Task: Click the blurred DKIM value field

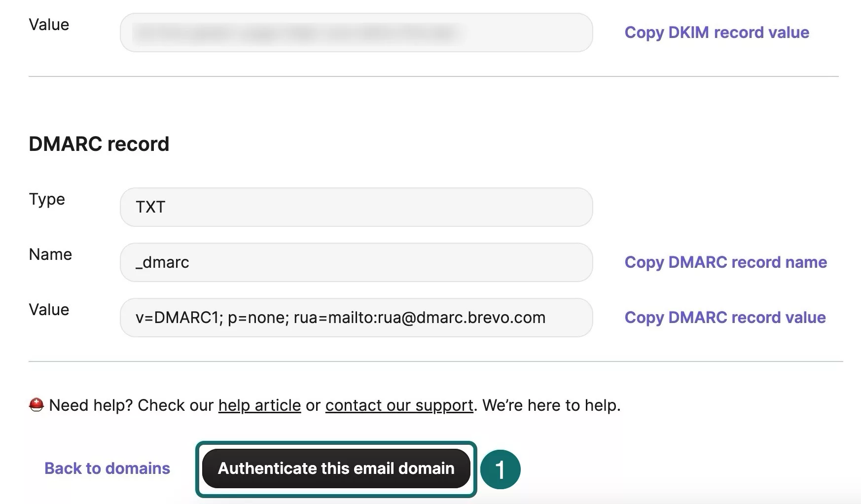Action: pos(356,33)
